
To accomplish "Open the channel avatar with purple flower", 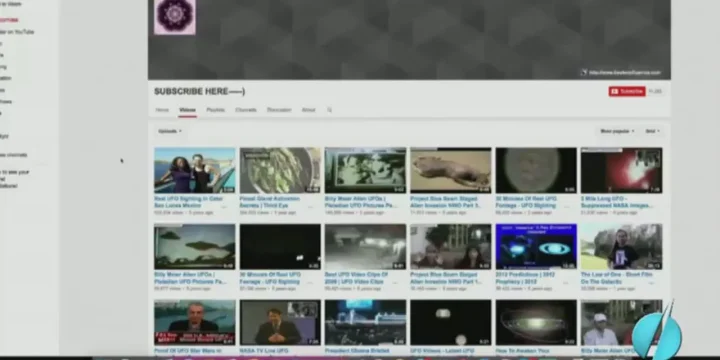I will (x=174, y=17).
